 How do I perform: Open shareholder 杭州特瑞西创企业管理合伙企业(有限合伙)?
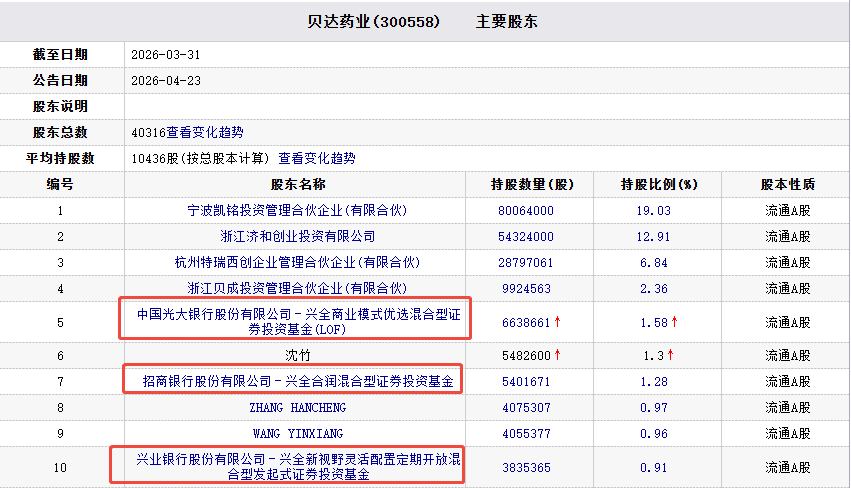tap(297, 262)
